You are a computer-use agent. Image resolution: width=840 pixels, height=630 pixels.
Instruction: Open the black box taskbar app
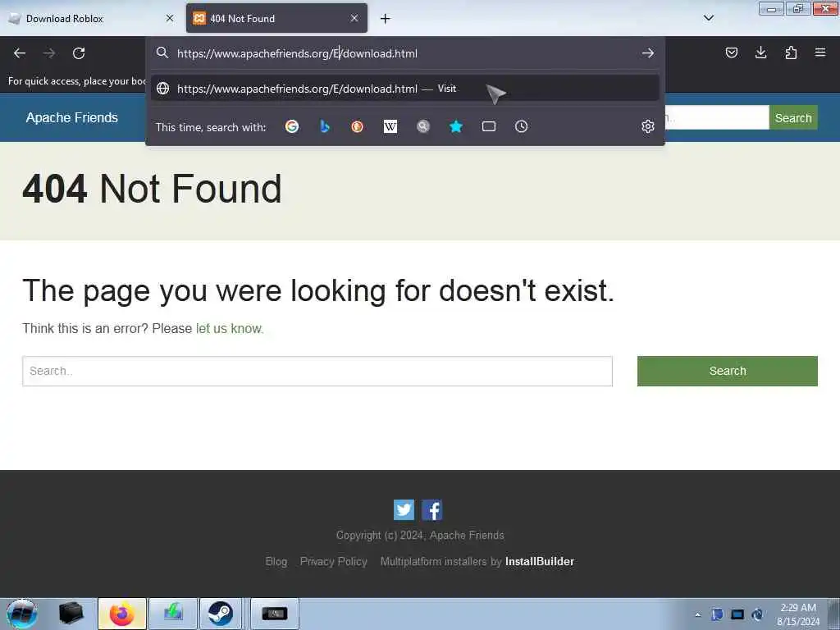pyautogui.click(x=71, y=614)
